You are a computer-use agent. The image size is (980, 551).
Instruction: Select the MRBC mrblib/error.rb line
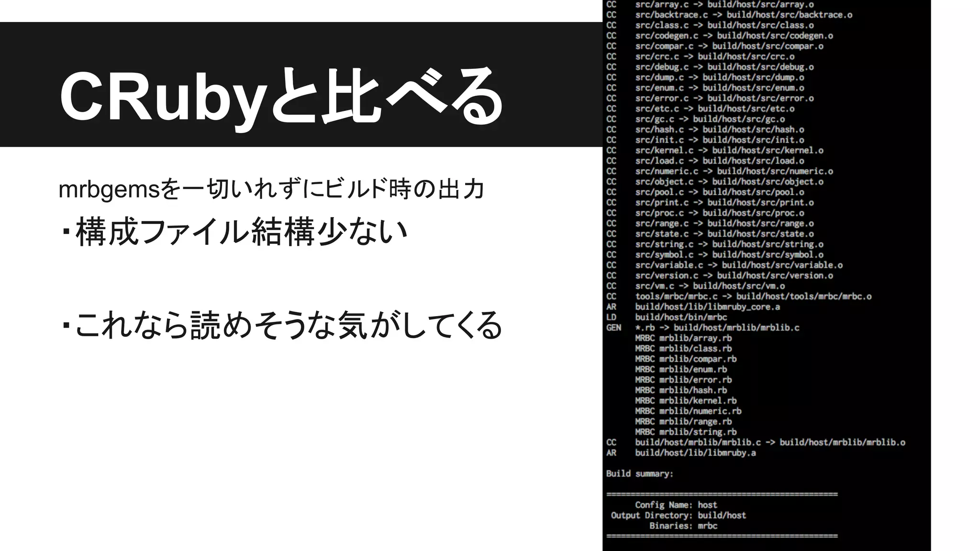point(683,380)
